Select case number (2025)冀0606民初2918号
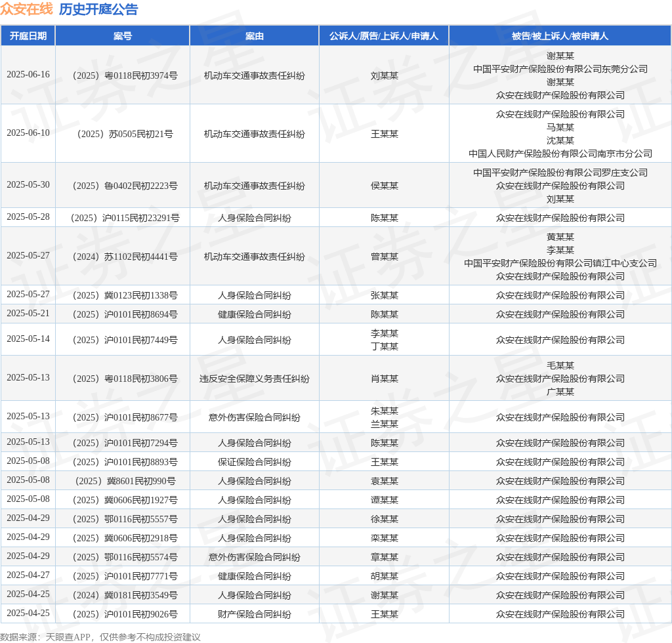 125,538
